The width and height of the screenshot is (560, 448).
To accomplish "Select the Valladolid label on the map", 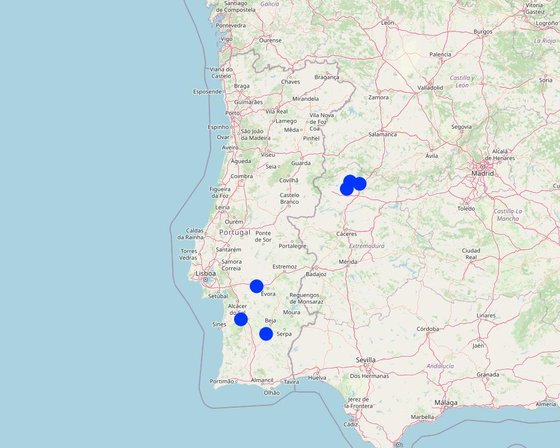I will point(430,88).
